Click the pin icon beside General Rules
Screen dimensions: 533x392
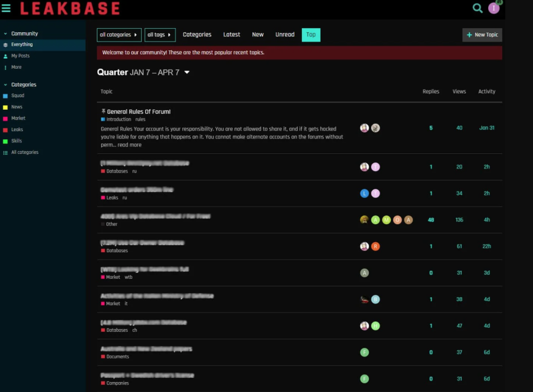tap(104, 111)
